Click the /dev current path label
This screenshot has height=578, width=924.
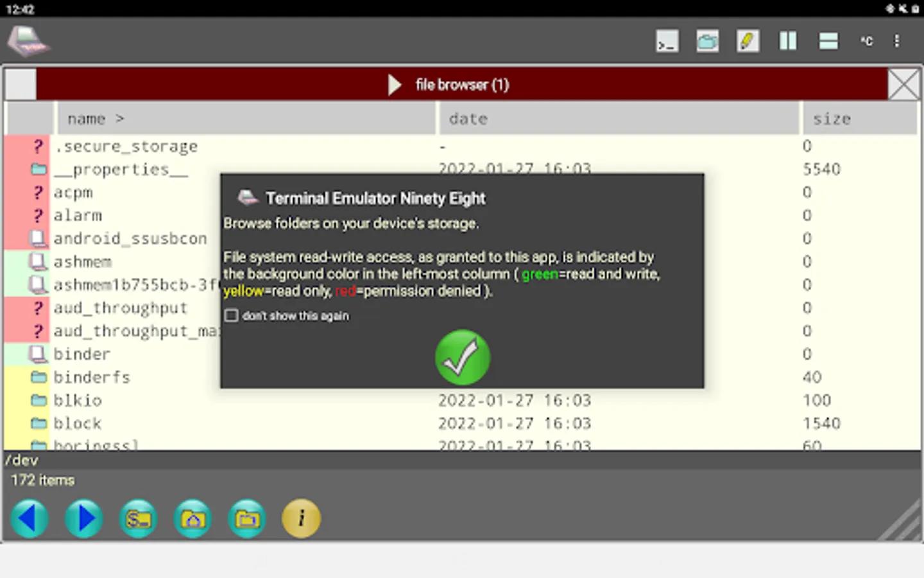pyautogui.click(x=22, y=460)
